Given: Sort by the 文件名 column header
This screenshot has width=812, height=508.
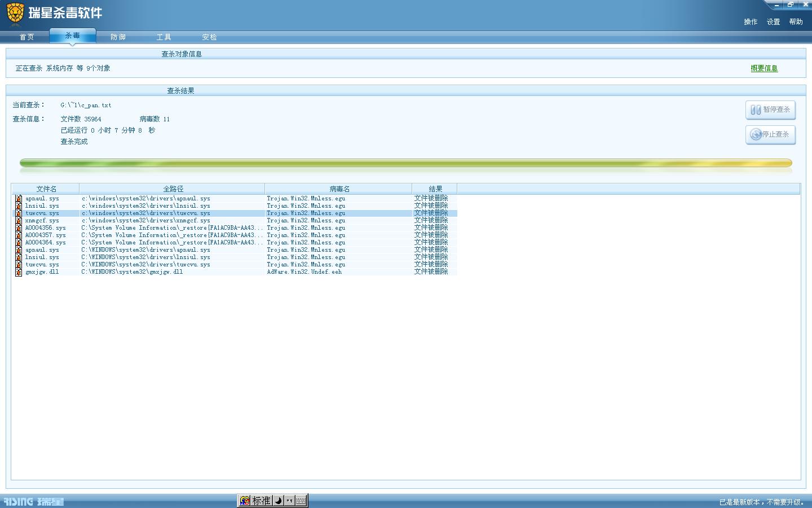Looking at the screenshot, I should coord(46,189).
